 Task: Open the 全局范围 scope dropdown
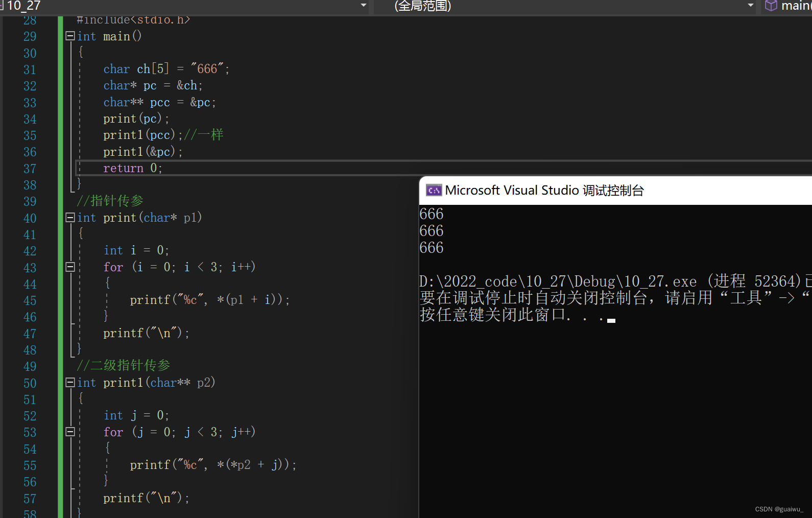750,6
